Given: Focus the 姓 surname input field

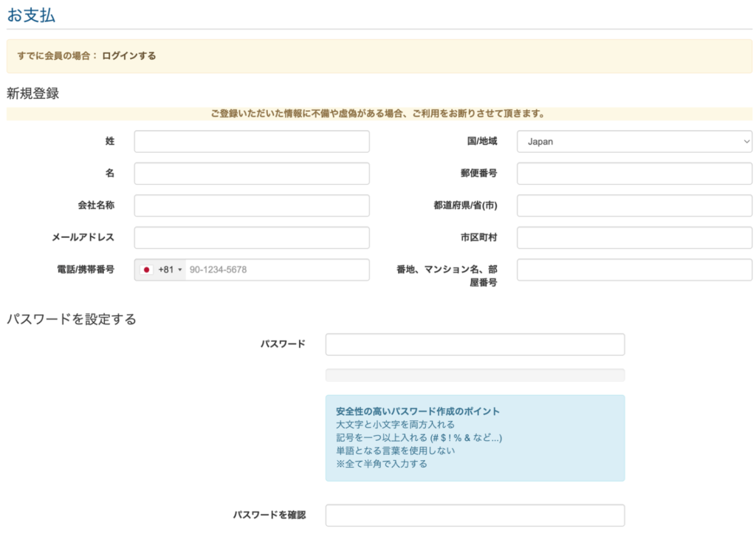Looking at the screenshot, I should pyautogui.click(x=252, y=142).
